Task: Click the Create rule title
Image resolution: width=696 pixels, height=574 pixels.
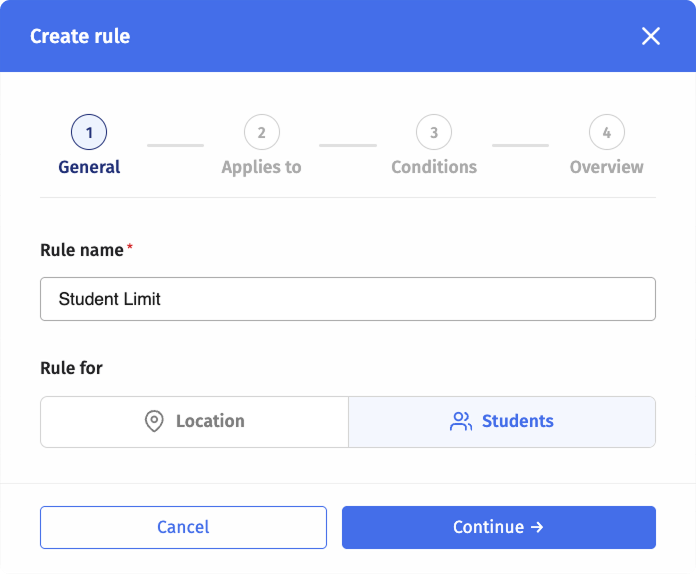Action: 80,36
